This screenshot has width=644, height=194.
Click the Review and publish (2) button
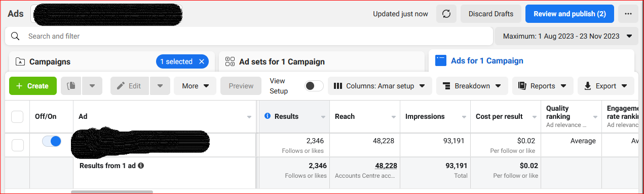click(570, 14)
